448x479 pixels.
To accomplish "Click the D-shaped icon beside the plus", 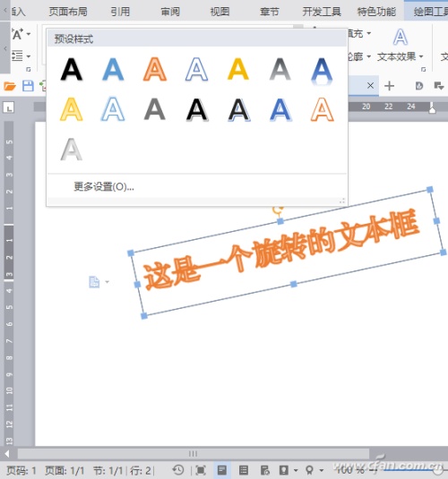I will point(419,86).
